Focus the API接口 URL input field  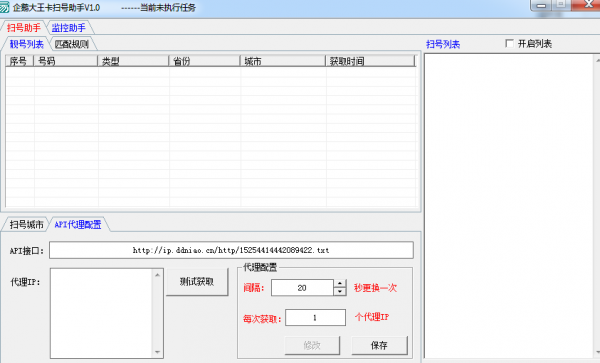[x=231, y=250]
